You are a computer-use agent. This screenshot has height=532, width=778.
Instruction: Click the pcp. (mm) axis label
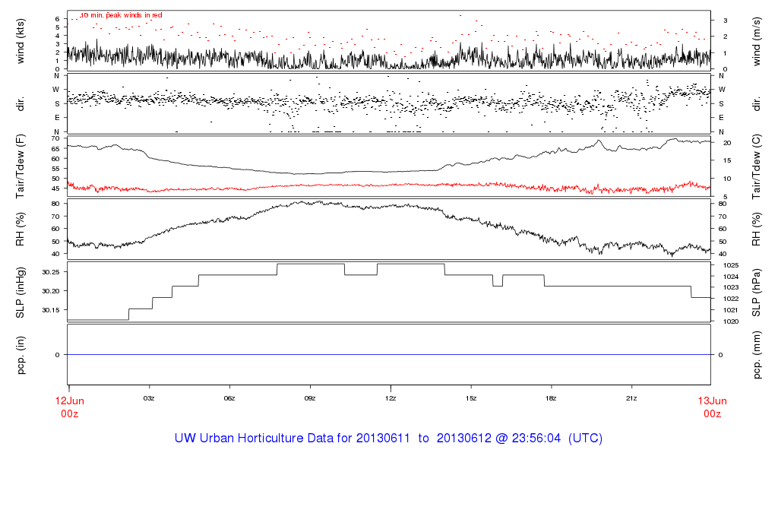[x=757, y=355]
